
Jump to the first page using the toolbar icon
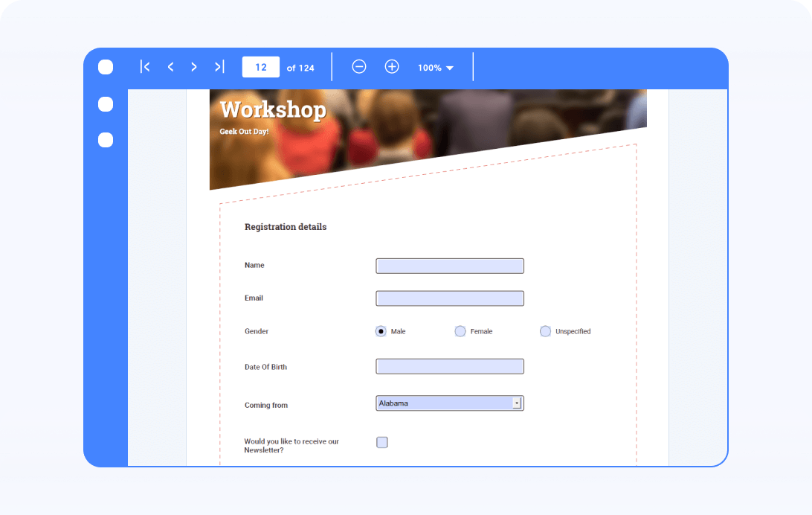pyautogui.click(x=145, y=66)
